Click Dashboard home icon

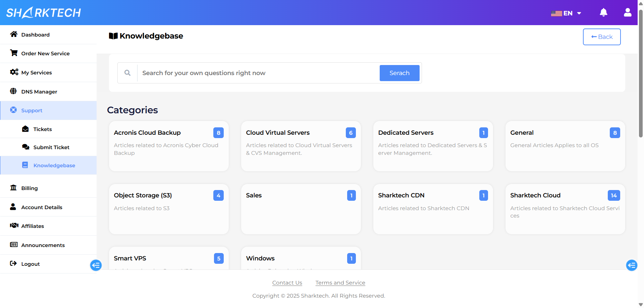point(14,34)
